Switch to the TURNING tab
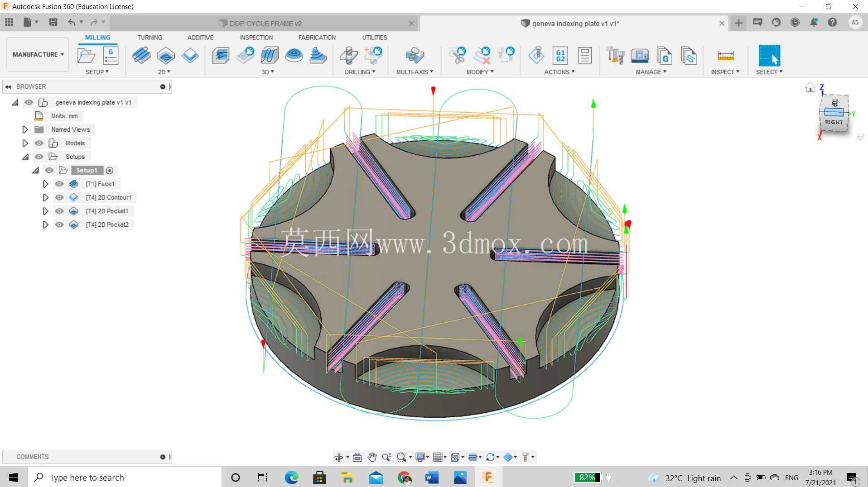 click(149, 38)
